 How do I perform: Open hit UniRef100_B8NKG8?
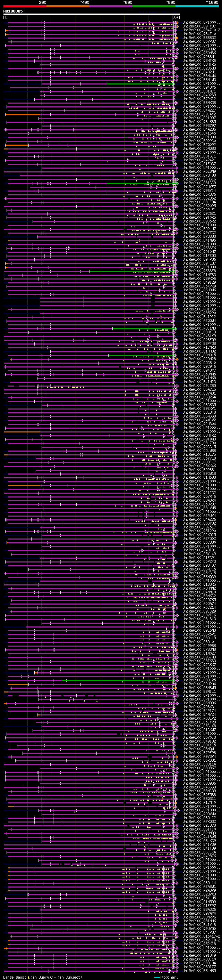pos(199,103)
